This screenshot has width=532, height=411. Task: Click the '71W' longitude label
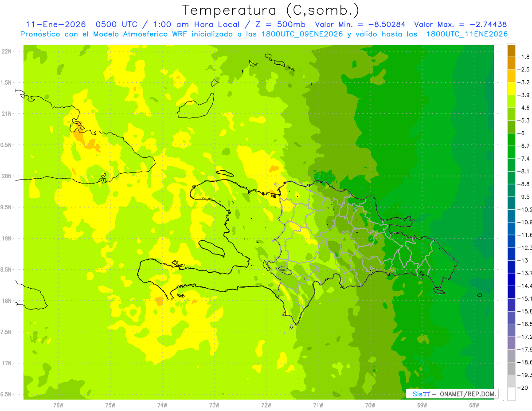click(x=318, y=405)
